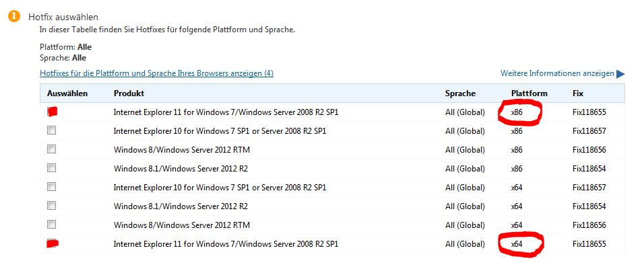644x269 pixels.
Task: Click the orange step 1 icon
Action: point(13,17)
